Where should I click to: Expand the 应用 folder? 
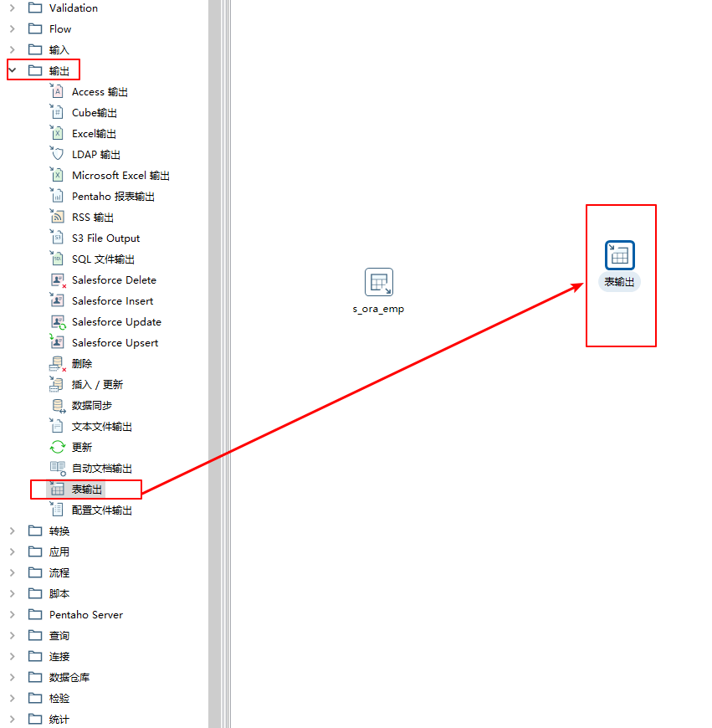pos(13,551)
